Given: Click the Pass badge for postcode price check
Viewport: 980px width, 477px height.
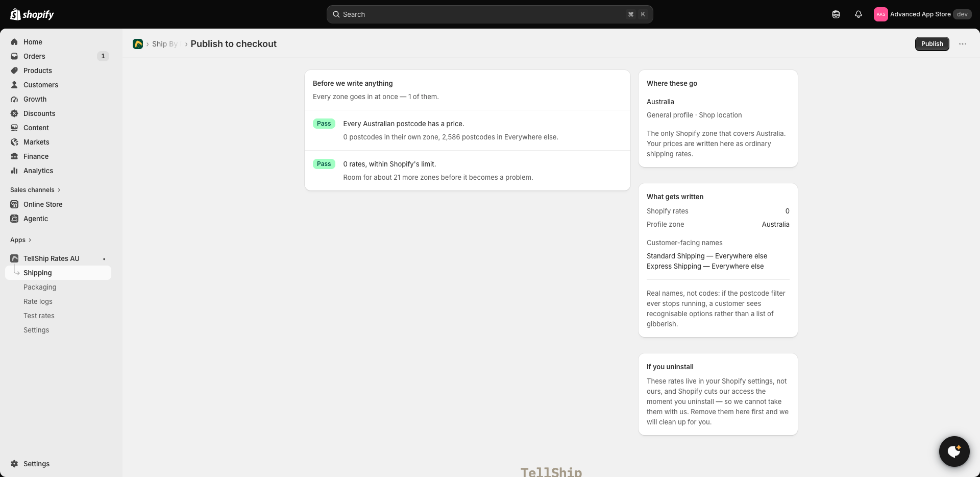Looking at the screenshot, I should coord(324,124).
